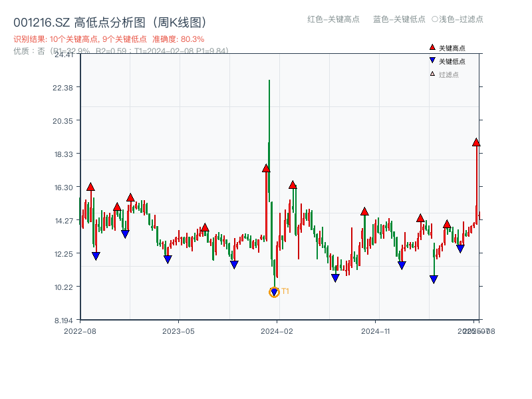This screenshot has width=532, height=399.
Task: Click the ninth red high marker near 14.0 in spring 2025
Action: 447,224
